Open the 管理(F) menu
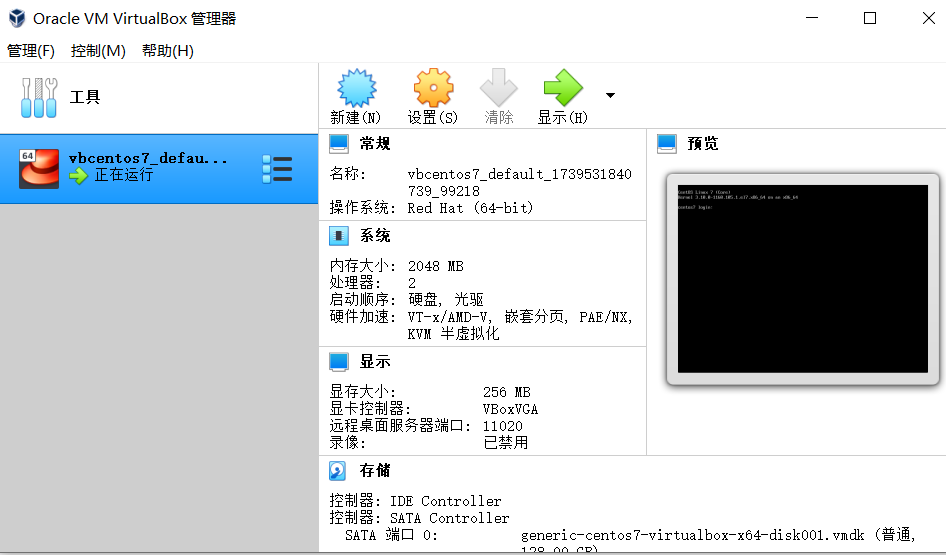Viewport: 946px width, 555px height. click(x=31, y=51)
